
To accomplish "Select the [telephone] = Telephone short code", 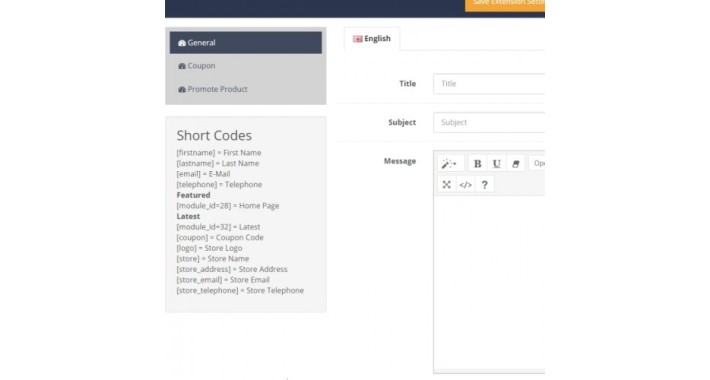I will [x=219, y=184].
